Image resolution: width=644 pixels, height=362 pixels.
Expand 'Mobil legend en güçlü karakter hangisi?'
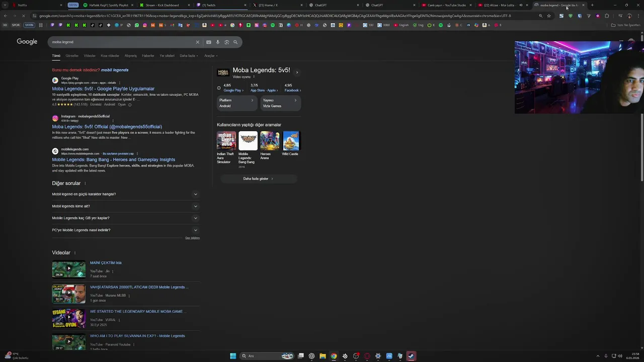pyautogui.click(x=125, y=194)
